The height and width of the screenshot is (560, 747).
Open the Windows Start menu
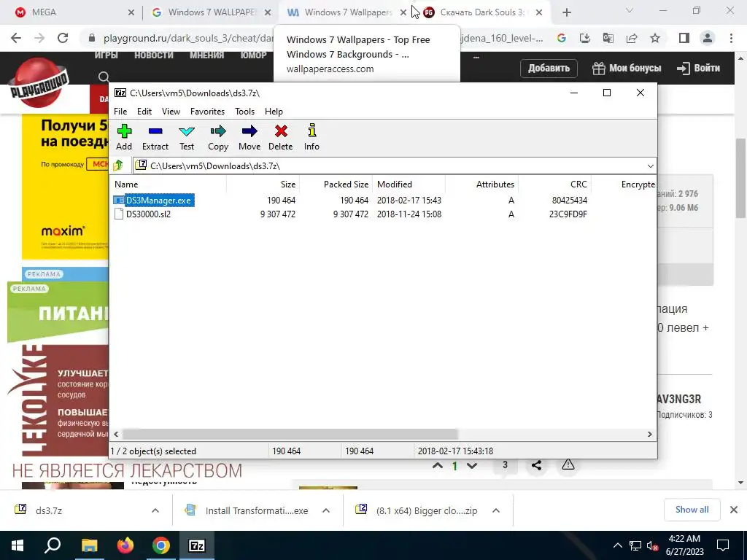click(18, 545)
